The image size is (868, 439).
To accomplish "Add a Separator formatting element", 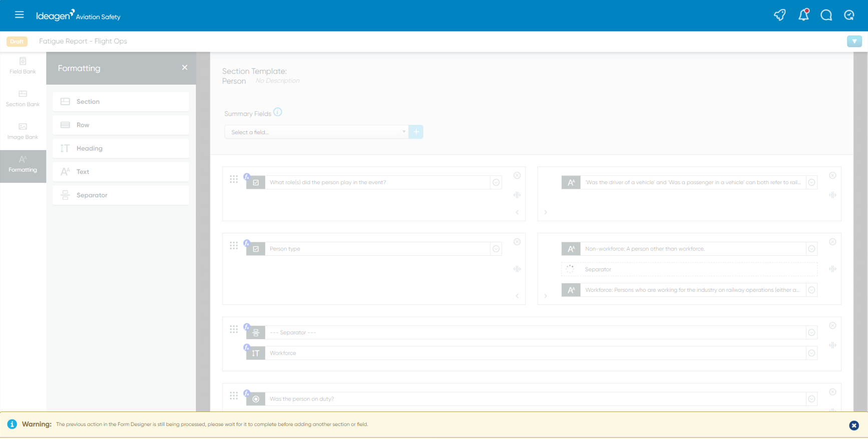I will [121, 195].
